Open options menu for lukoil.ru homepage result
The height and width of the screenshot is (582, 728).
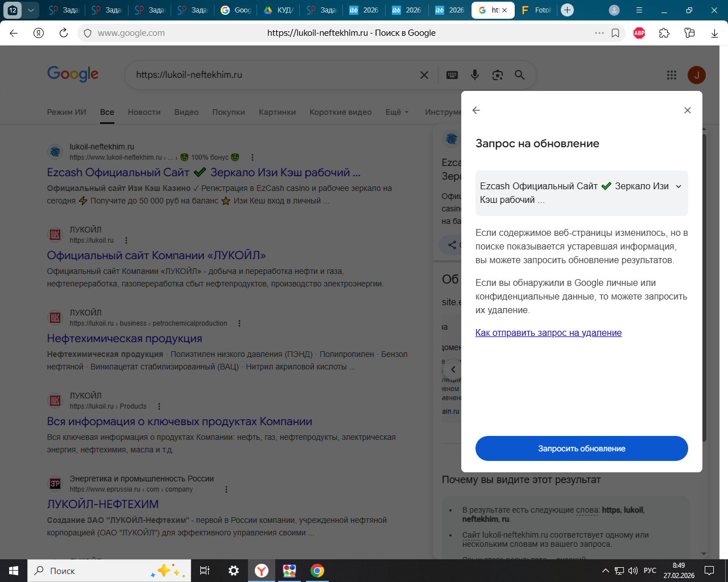pyautogui.click(x=126, y=240)
